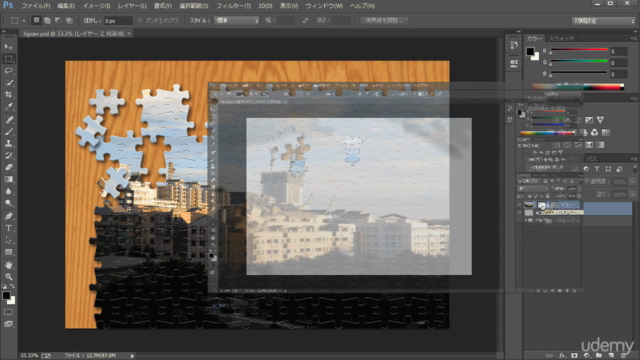This screenshot has height=360, width=640.
Task: Change the screen mode icon
Action: pos(9,324)
